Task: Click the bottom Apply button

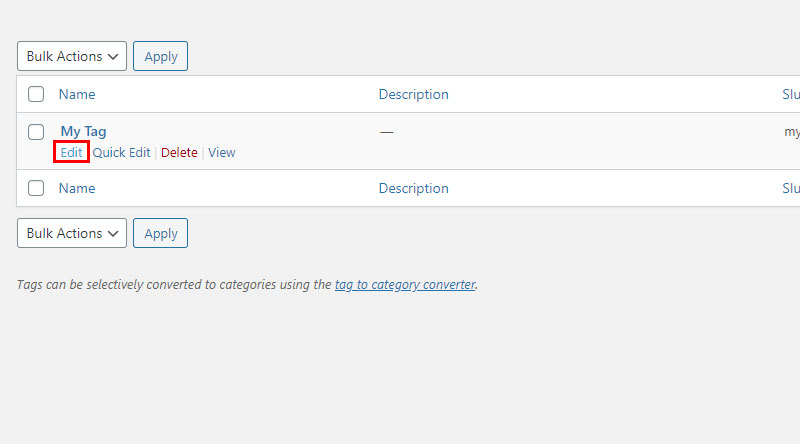Action: coord(160,233)
